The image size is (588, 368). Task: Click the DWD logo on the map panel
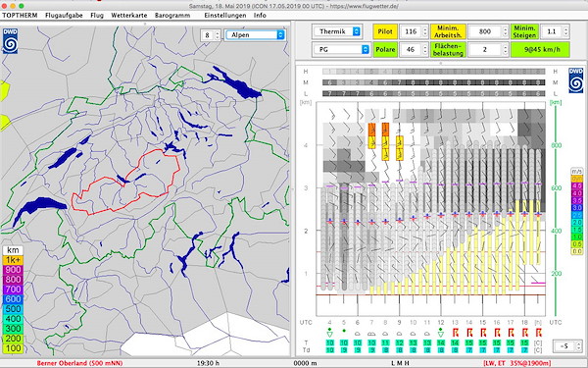[x=10, y=41]
